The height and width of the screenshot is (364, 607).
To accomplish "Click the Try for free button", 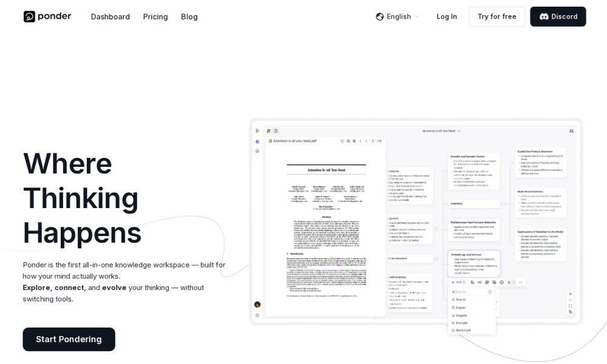I will (x=497, y=16).
